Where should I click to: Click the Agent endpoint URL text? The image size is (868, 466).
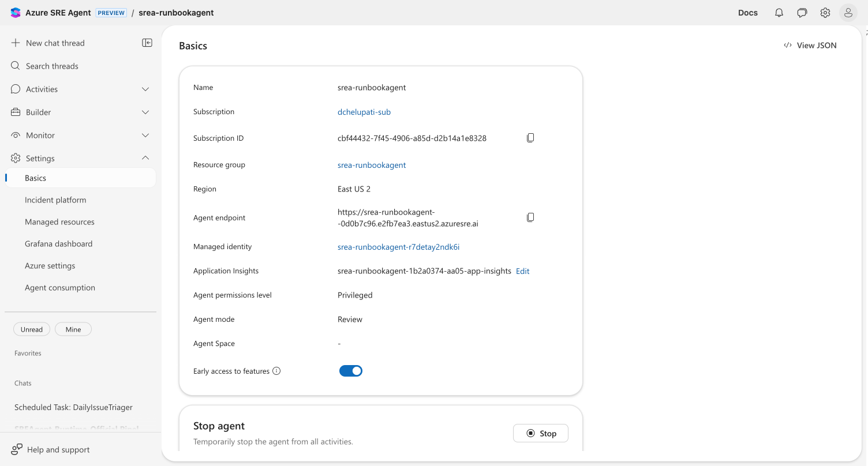(x=408, y=218)
